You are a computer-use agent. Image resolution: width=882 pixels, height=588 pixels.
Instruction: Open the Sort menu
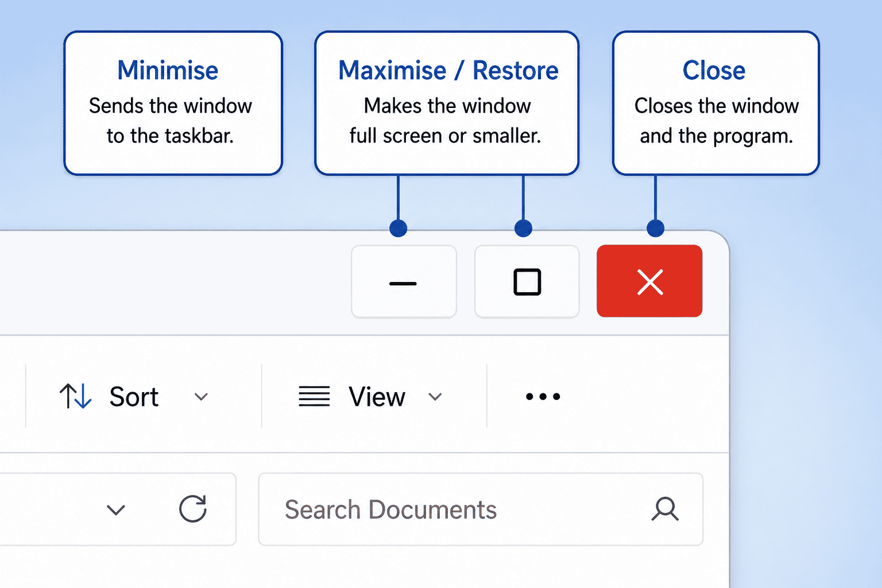coord(134,396)
